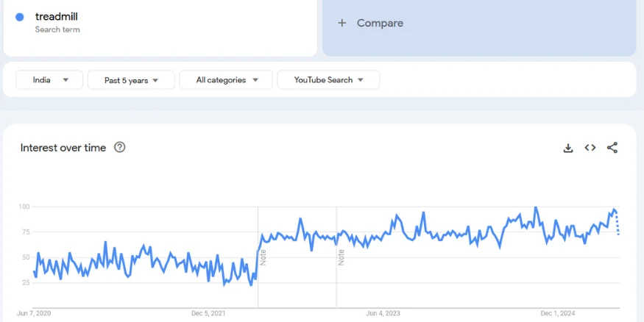Click the Jun 7, 2020 axis label
The image size is (644, 322).
(x=33, y=314)
